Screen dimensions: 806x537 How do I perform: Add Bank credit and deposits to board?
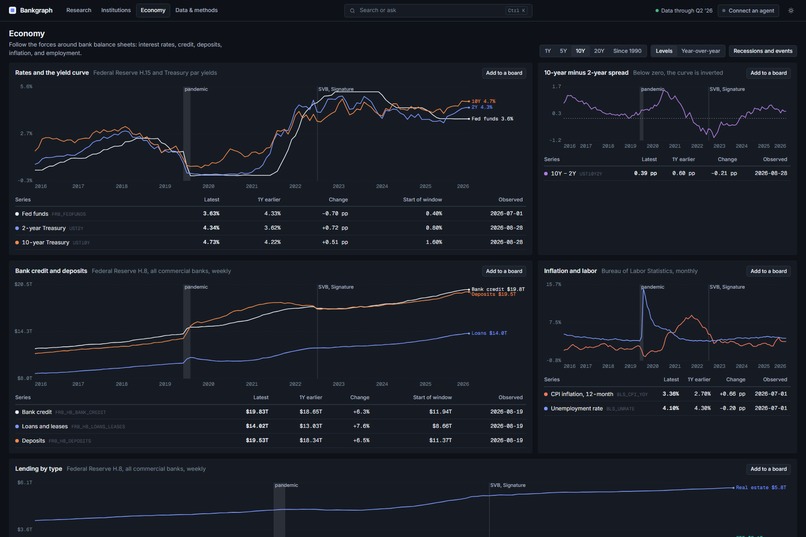click(504, 271)
